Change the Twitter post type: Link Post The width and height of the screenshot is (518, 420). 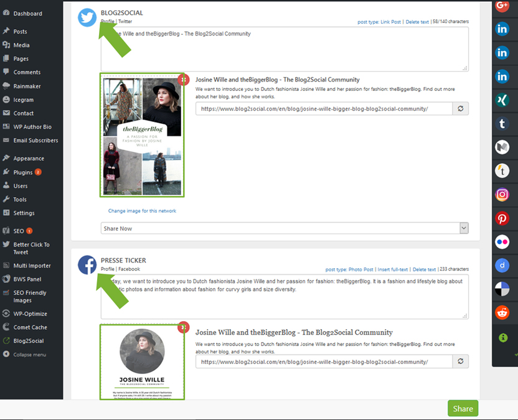[x=379, y=22]
